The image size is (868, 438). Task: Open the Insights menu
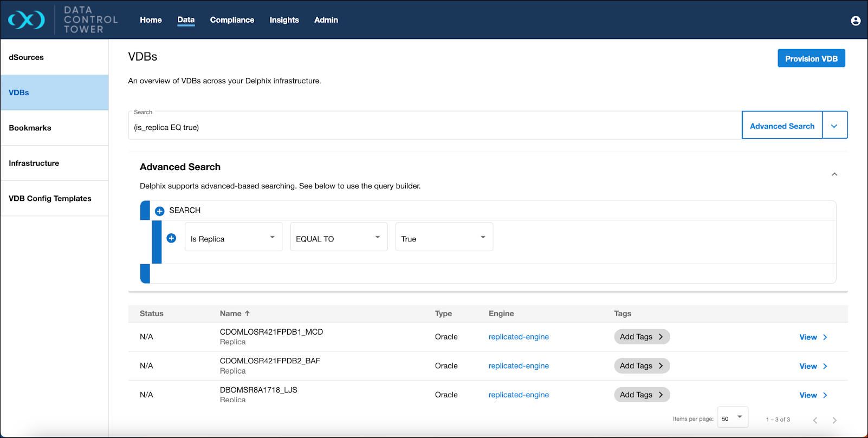pyautogui.click(x=284, y=20)
